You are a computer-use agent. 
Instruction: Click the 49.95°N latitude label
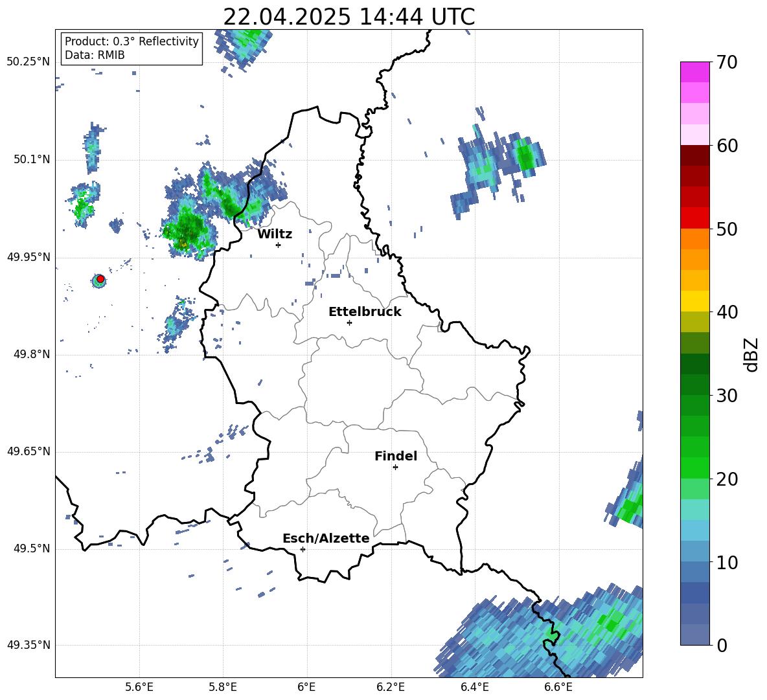29,257
